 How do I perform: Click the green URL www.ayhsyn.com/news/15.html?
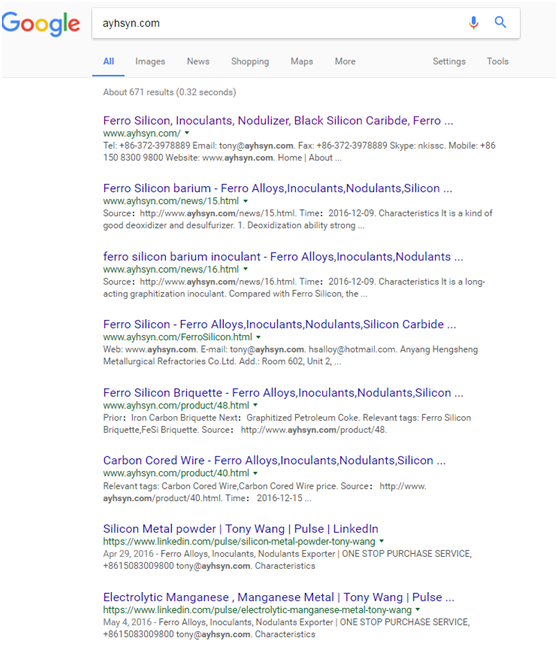point(171,201)
